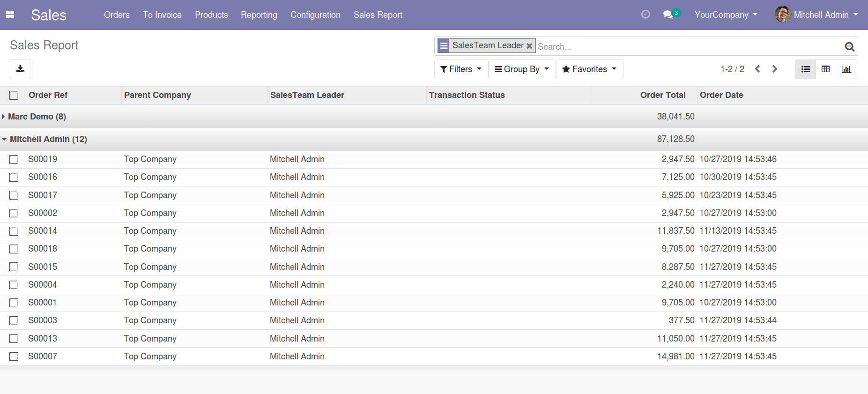
Task: Switch to list view
Action: pyautogui.click(x=805, y=69)
